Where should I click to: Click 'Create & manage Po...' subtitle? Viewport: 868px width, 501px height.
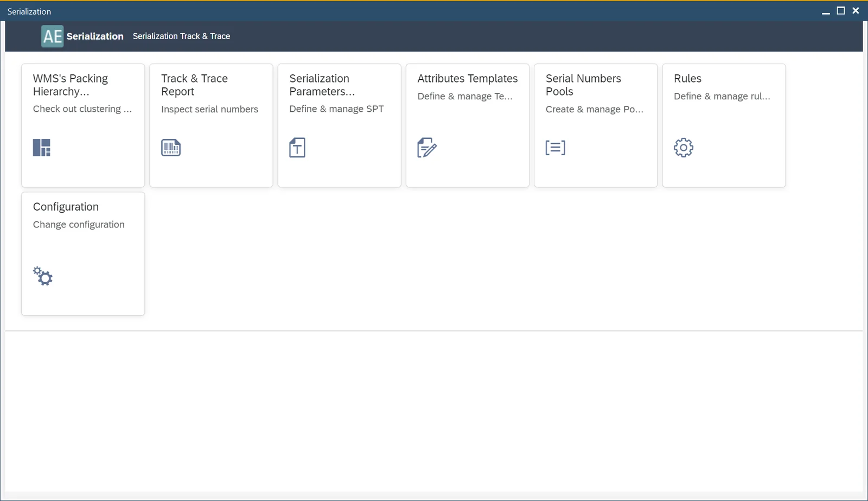pyautogui.click(x=595, y=109)
